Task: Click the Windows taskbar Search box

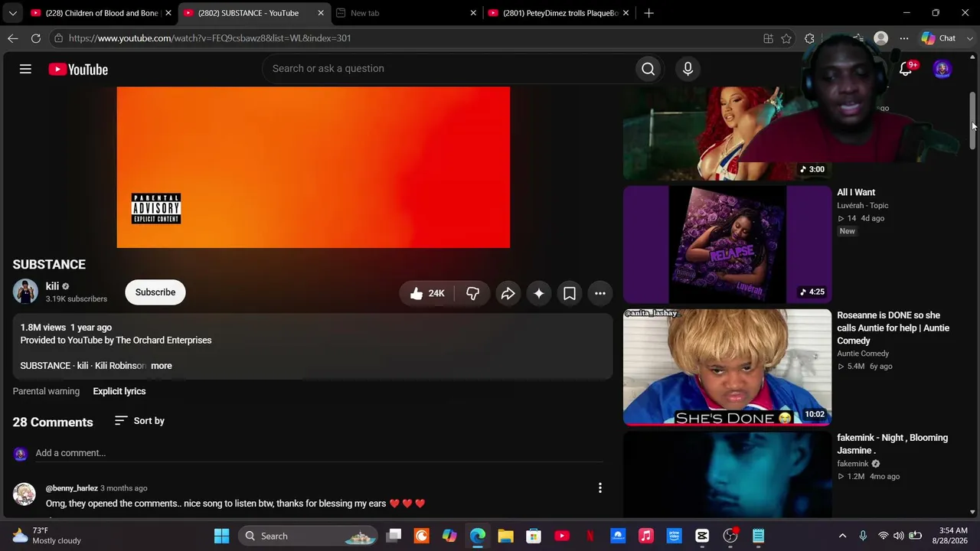Action: coord(309,536)
